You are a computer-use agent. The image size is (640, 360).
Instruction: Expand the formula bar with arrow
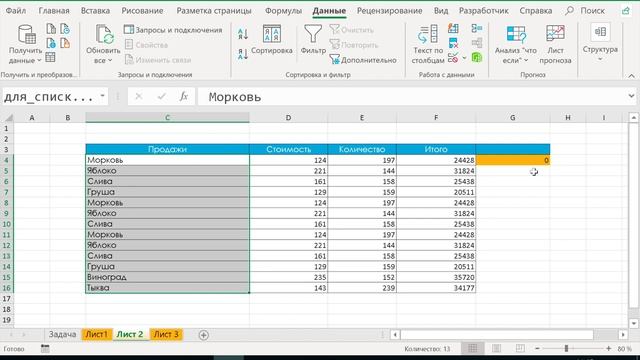coord(631,96)
